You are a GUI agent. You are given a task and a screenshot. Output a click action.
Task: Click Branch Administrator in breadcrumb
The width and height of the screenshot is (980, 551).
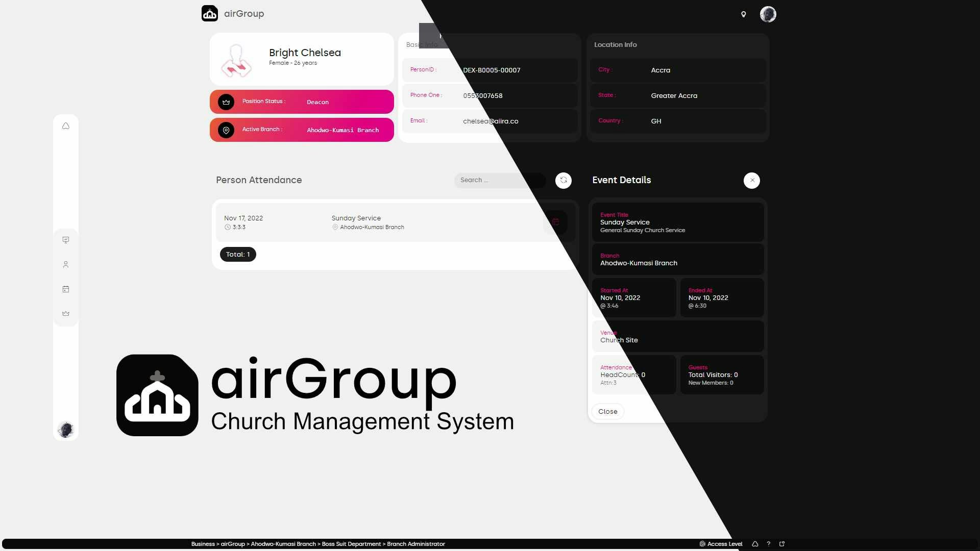[x=416, y=544]
